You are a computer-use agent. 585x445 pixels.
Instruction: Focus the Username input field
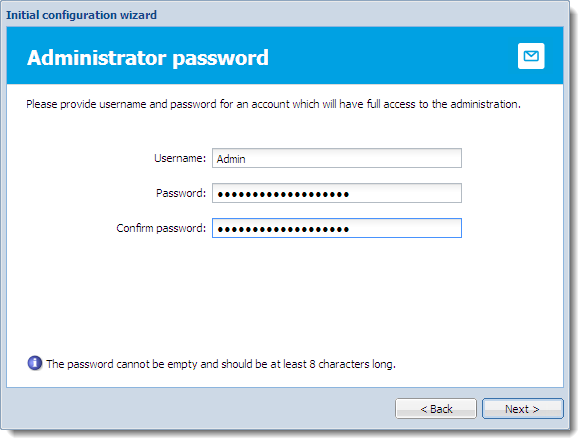(x=337, y=158)
